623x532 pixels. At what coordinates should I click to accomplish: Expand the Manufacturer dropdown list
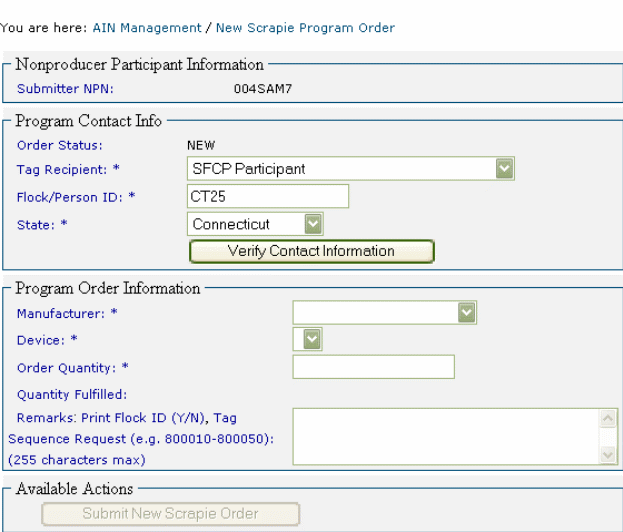[466, 313]
